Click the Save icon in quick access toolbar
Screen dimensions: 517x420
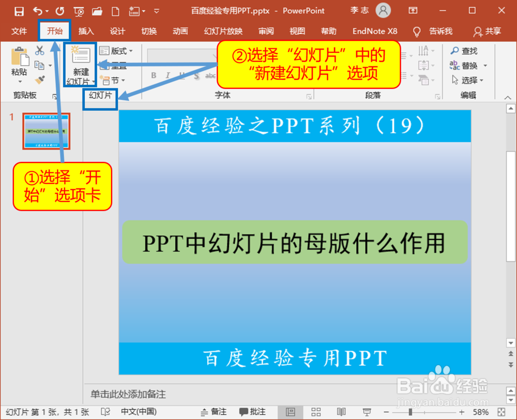click(19, 11)
